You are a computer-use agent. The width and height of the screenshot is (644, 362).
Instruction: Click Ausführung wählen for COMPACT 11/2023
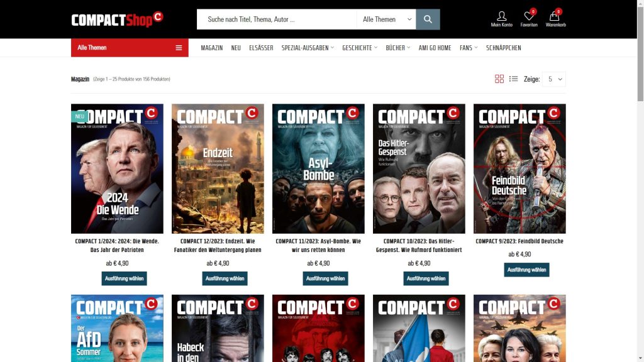325,278
